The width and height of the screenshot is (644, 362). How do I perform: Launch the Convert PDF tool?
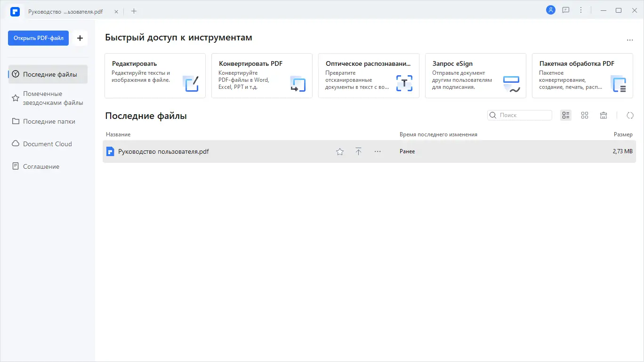tap(262, 75)
